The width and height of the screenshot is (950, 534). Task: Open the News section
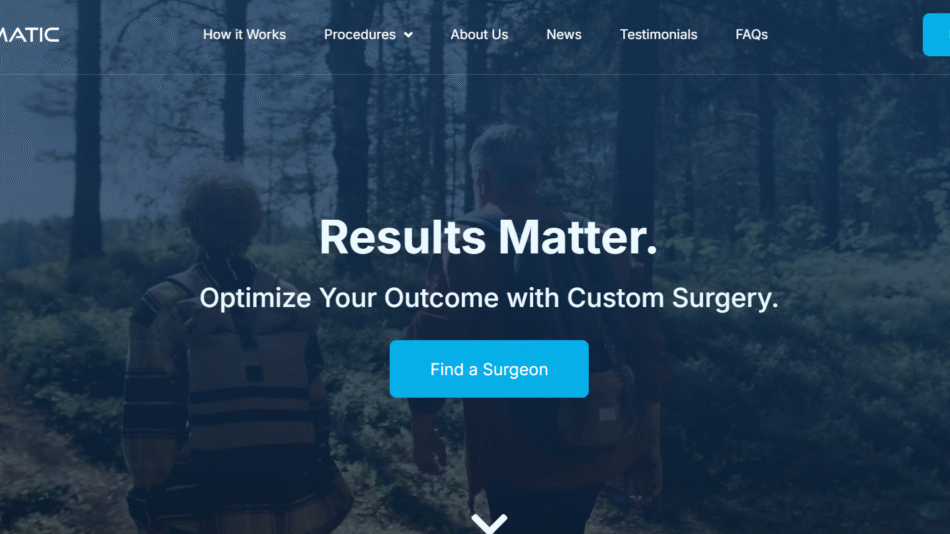point(563,35)
